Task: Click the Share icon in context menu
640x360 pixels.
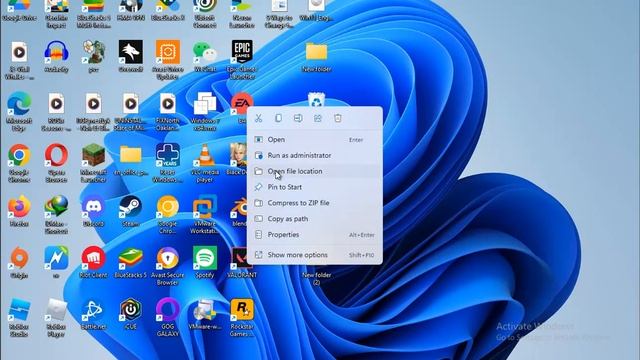Action: click(318, 118)
